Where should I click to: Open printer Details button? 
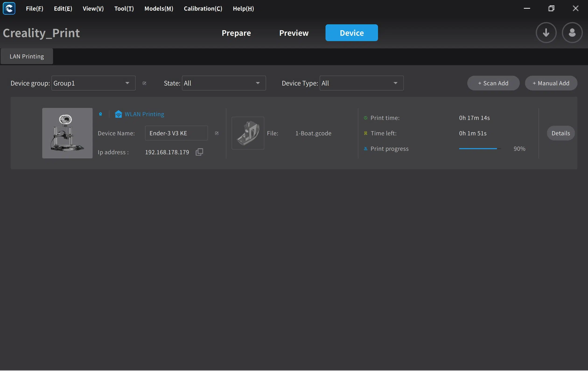pos(561,133)
